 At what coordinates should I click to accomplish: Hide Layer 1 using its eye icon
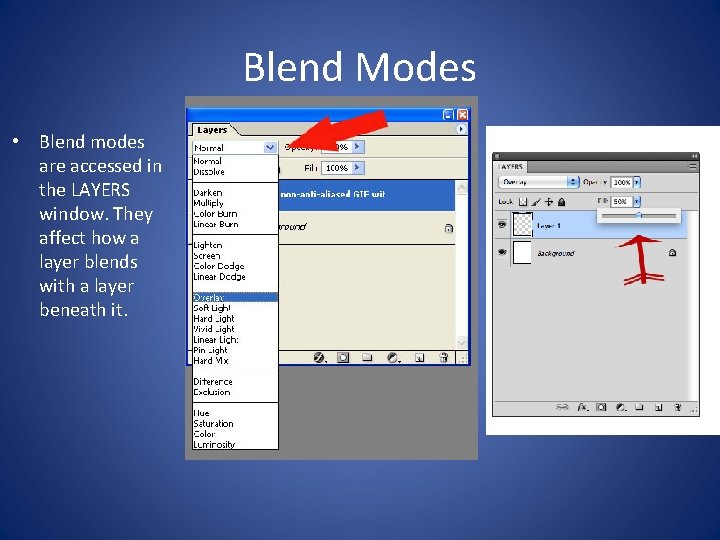502,225
